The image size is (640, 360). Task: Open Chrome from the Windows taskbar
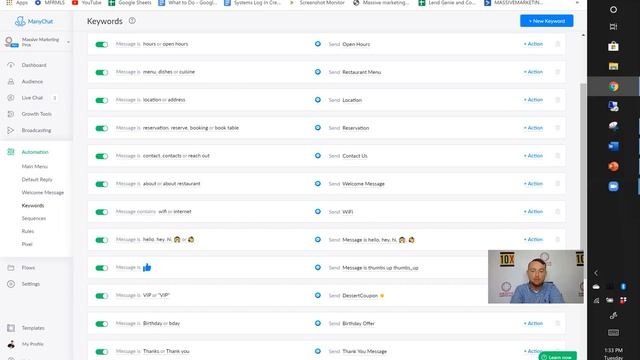point(613,86)
